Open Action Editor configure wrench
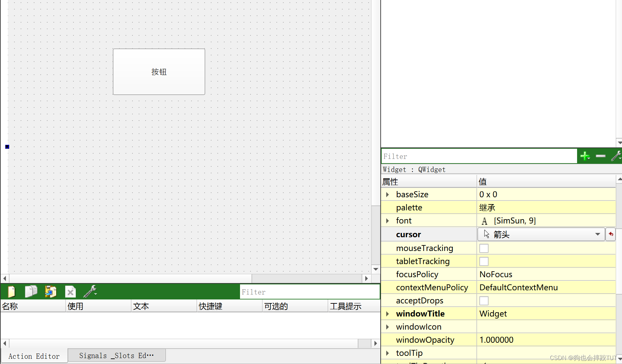622x364 pixels. coord(90,291)
